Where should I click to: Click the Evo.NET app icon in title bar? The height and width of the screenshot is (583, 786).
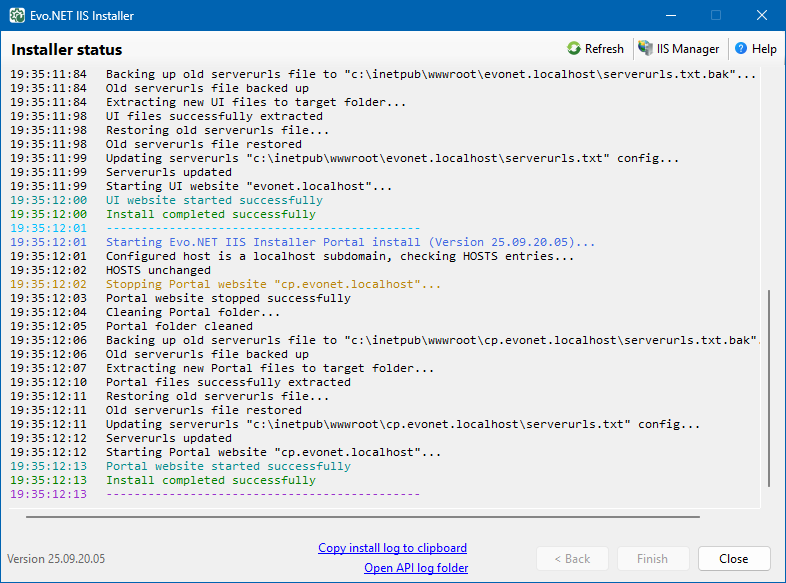pyautogui.click(x=18, y=16)
